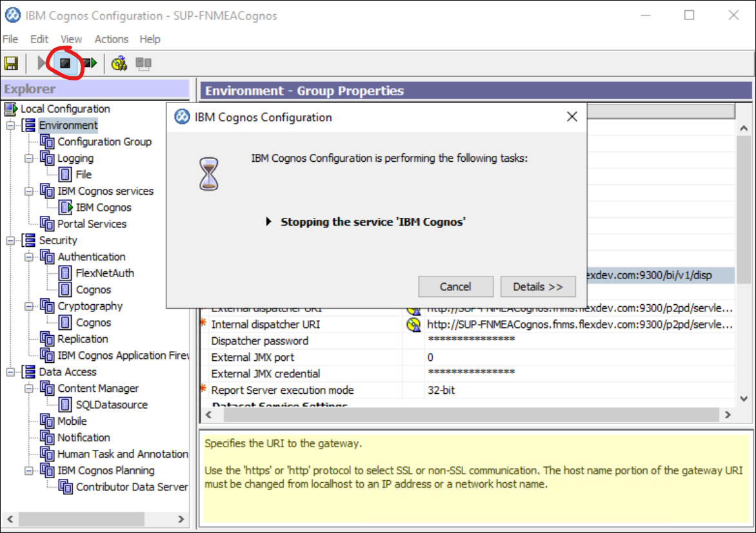Collapse the IBM Cognos Planning node

click(x=29, y=470)
